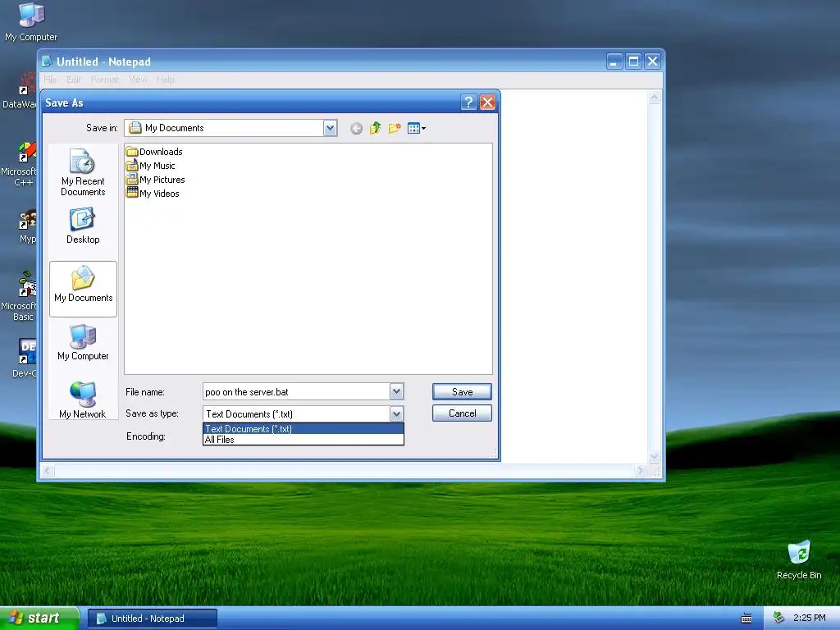
Task: Click Notepad horizontal scrollbar right arrow
Action: (640, 470)
